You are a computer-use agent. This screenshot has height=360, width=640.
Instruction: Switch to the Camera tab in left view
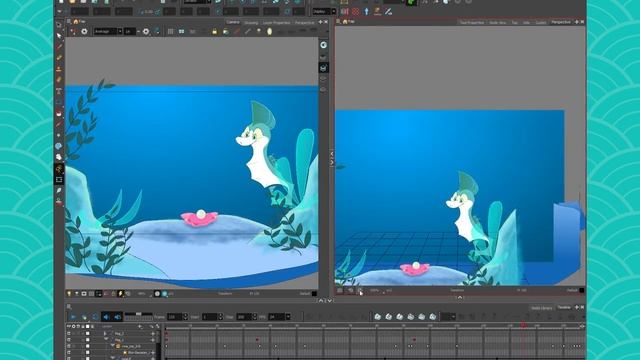click(233, 22)
